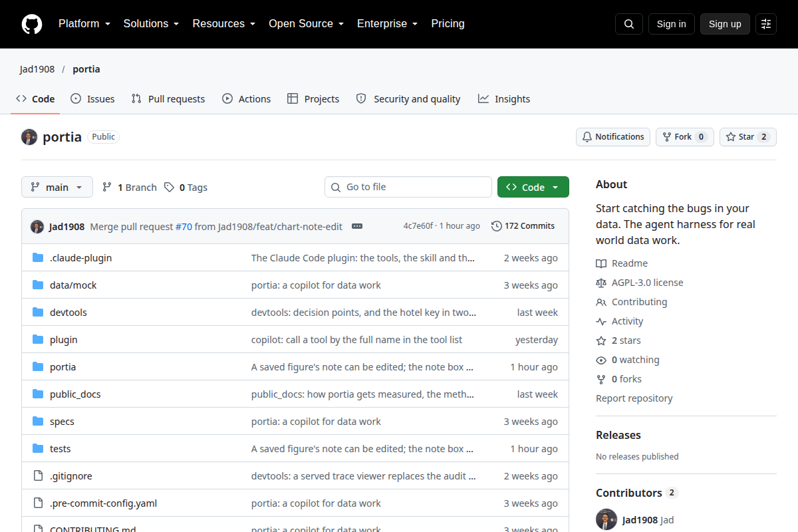798x532 pixels.
Task: Switch to the Projects tab
Action: pos(313,99)
